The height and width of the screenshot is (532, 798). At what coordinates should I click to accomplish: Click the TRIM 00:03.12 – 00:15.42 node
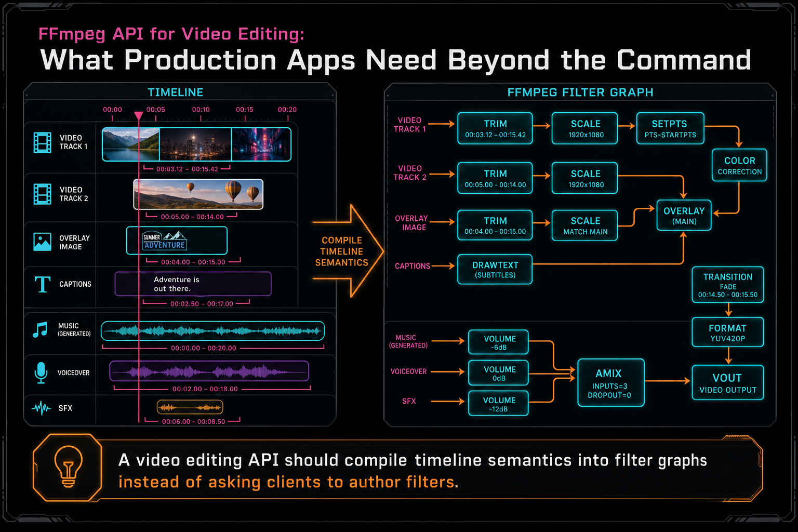[495, 128]
